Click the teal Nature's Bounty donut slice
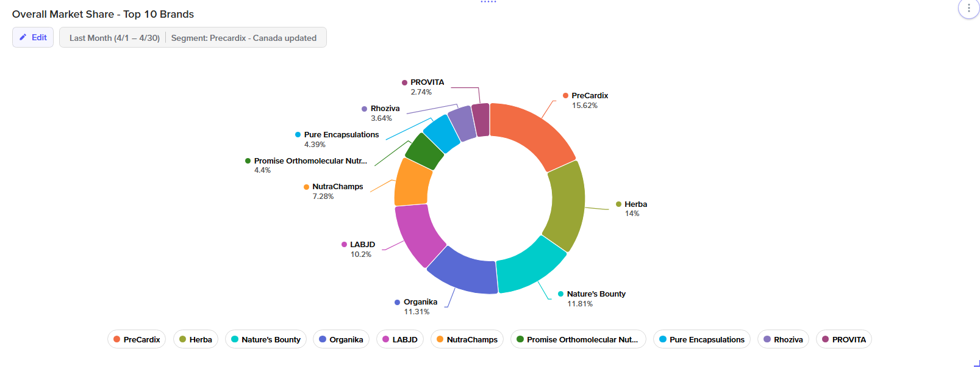Image resolution: width=980 pixels, height=368 pixels. (x=529, y=267)
